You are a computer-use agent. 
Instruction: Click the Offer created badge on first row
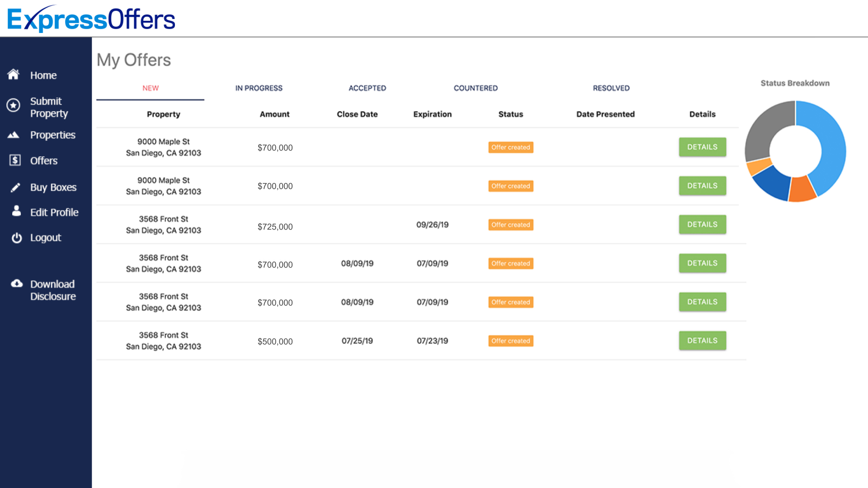510,147
